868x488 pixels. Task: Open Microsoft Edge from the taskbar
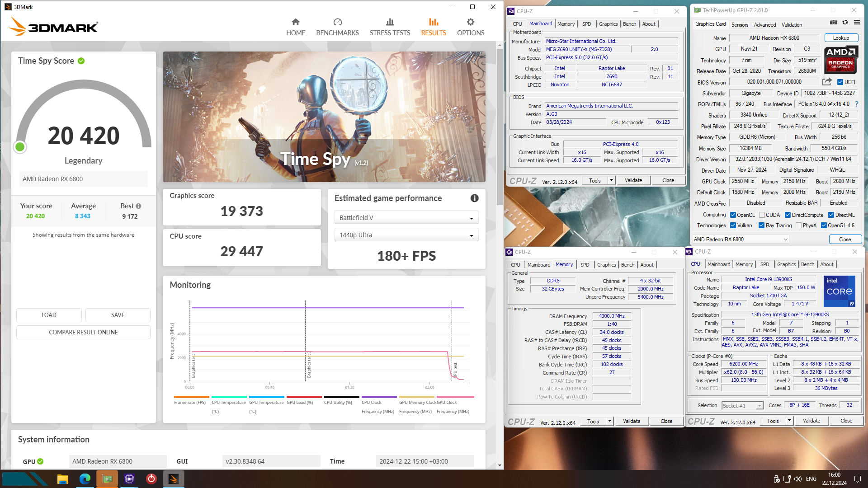(x=85, y=479)
